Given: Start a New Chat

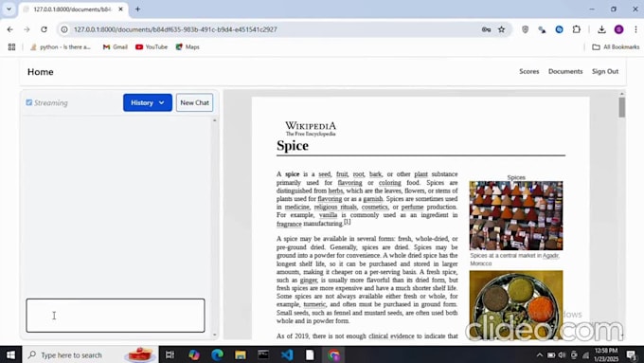Looking at the screenshot, I should tap(195, 102).
